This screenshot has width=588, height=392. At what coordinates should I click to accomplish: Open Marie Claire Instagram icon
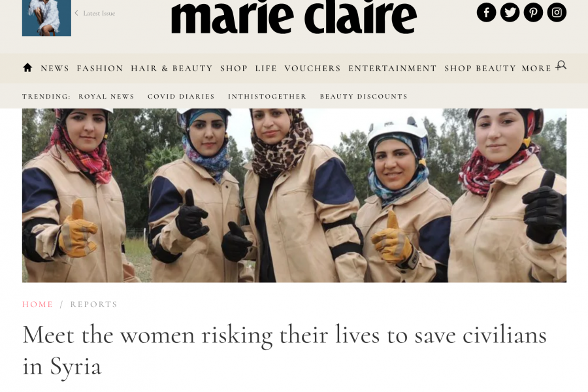coord(557,12)
